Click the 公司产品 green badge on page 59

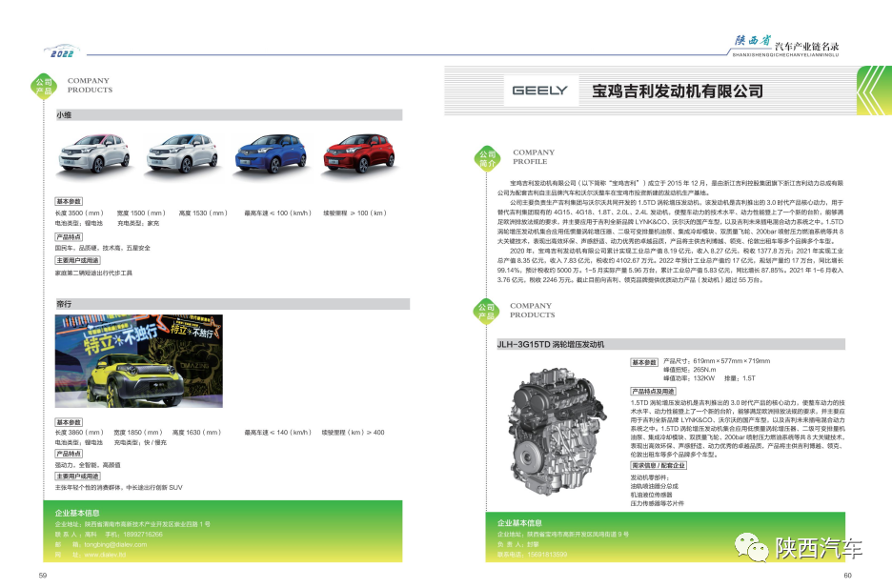click(x=44, y=86)
